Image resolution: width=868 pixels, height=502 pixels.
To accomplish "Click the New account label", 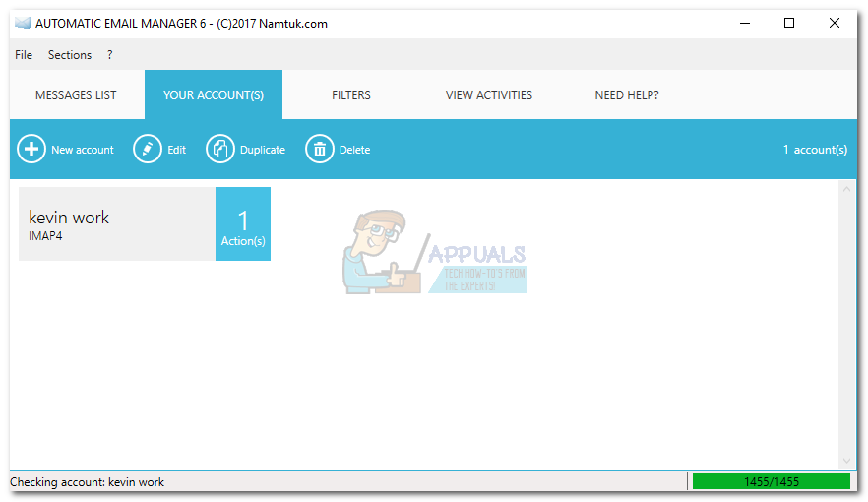I will 83,150.
